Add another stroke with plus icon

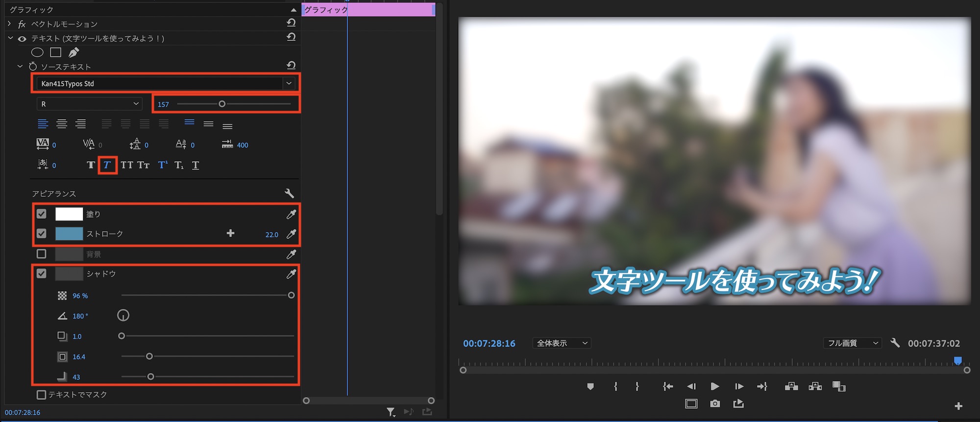[x=230, y=234]
